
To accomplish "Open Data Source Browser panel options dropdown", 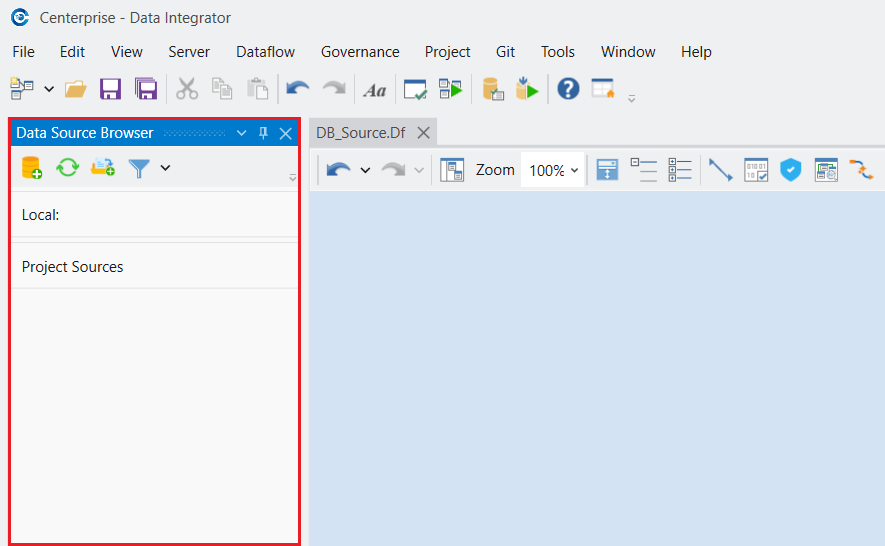I will [x=242, y=133].
